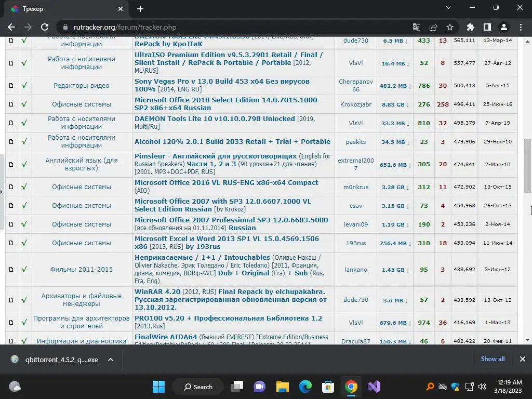The image size is (532, 399).
Task: Open Microsoft Store from taskbar
Action: 328,387
